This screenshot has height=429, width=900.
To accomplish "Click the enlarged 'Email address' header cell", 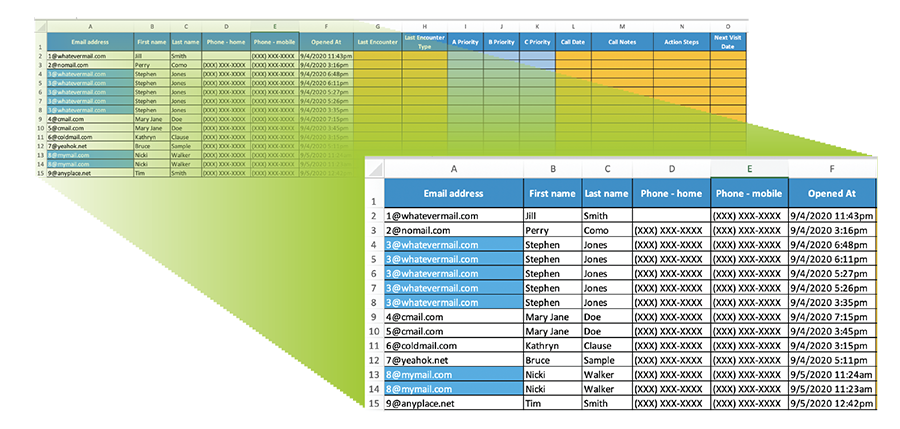I will (454, 193).
